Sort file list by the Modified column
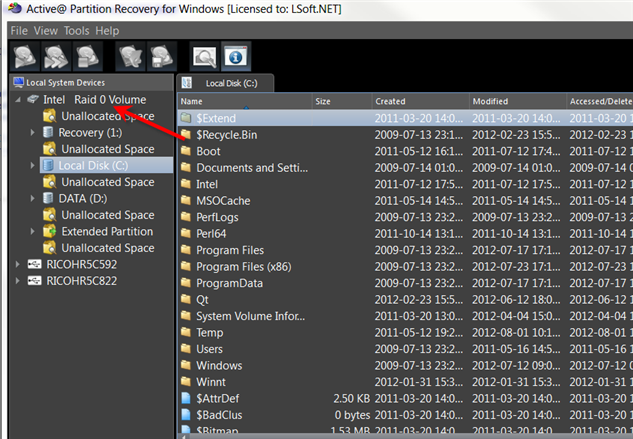633x439 pixels. click(518, 101)
